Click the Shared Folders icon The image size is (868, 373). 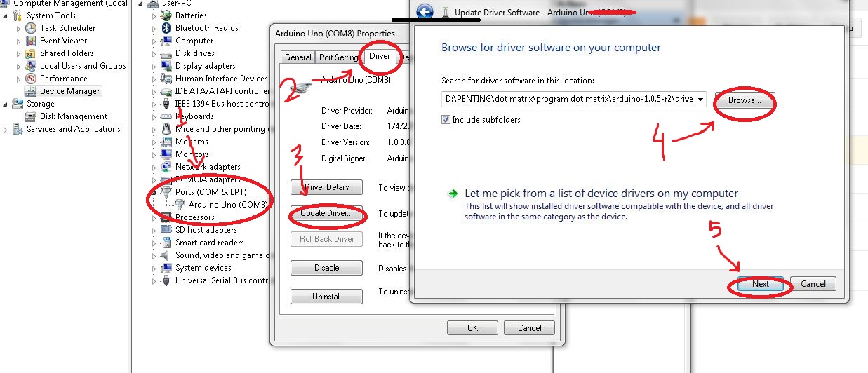(31, 53)
